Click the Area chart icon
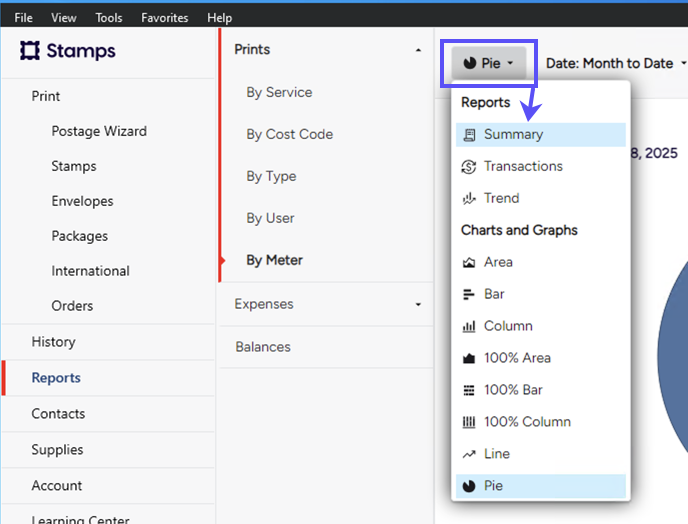Image resolution: width=688 pixels, height=524 pixels. pos(469,262)
